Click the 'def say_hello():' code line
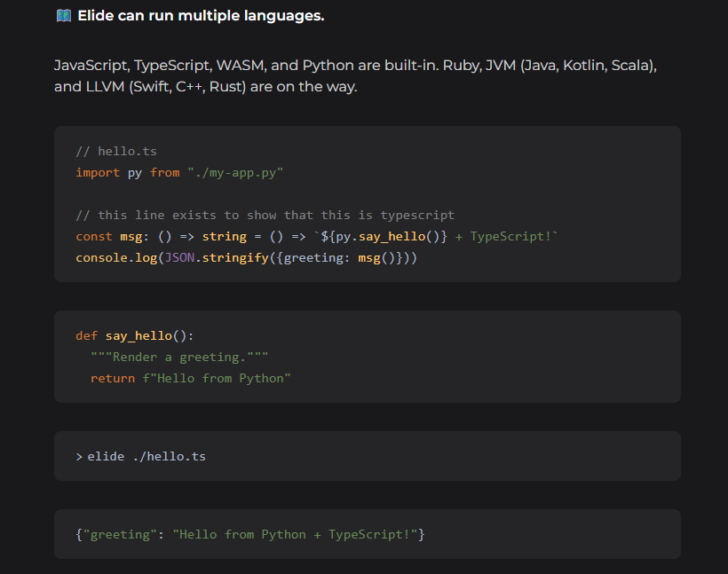Screen dimensions: 728x574 [135, 335]
